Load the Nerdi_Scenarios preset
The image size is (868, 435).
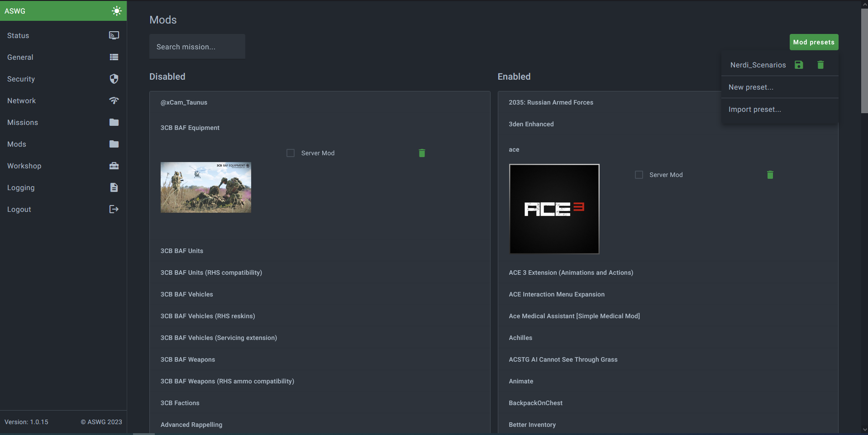coord(758,65)
